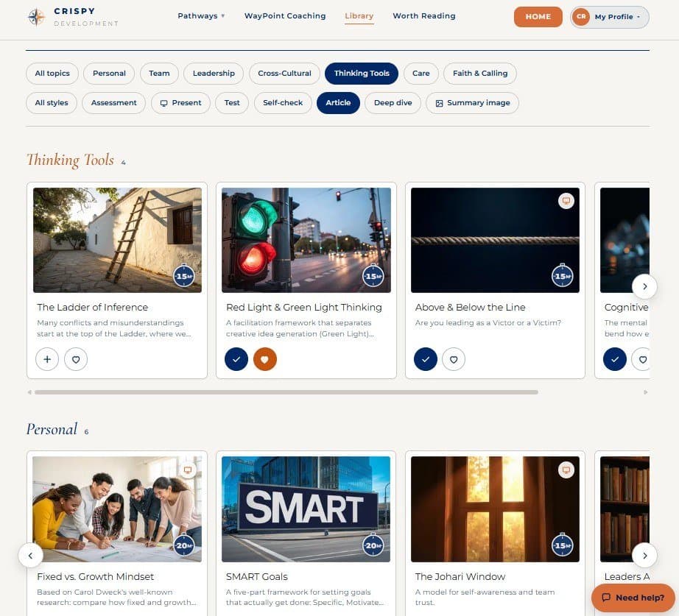Add The Ladder of Inference with plus icon
679x616 pixels.
47,359
